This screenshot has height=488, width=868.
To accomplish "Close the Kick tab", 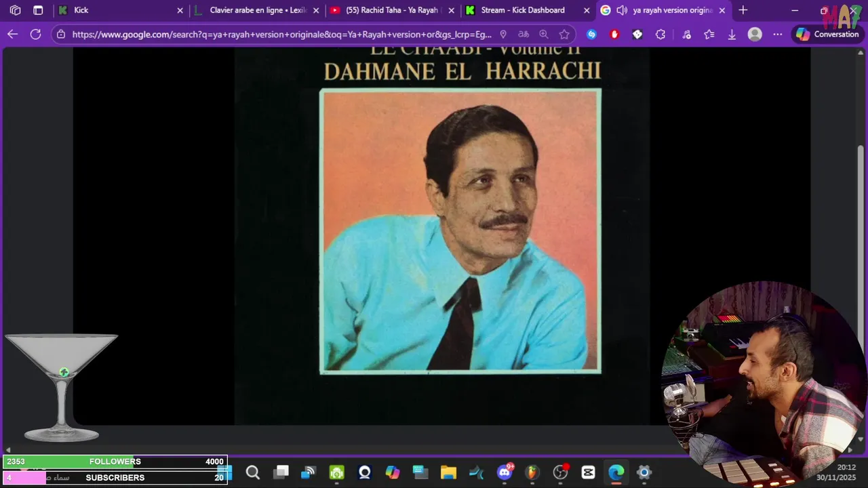I will coord(180,10).
